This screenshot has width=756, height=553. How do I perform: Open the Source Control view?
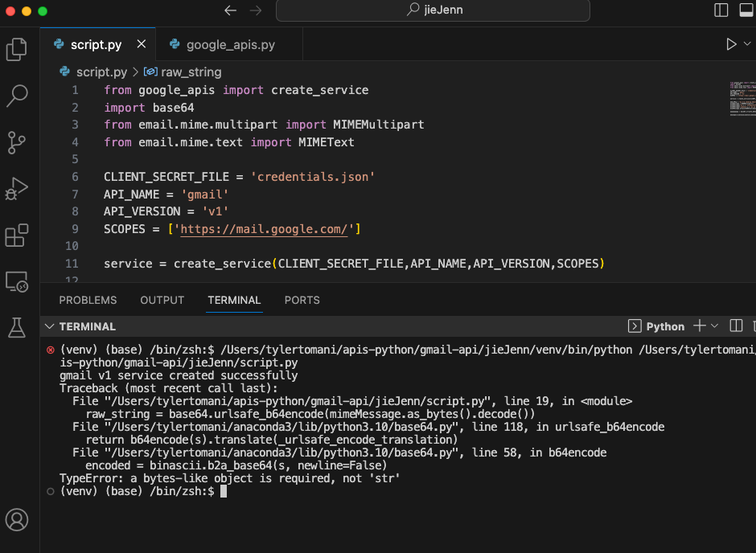[17, 142]
